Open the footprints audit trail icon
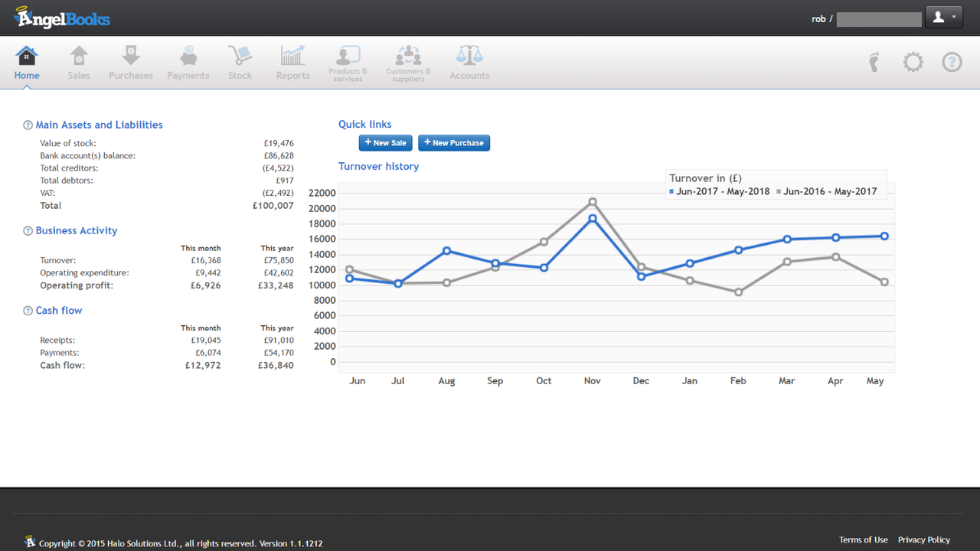This screenshot has width=980, height=551. point(874,62)
